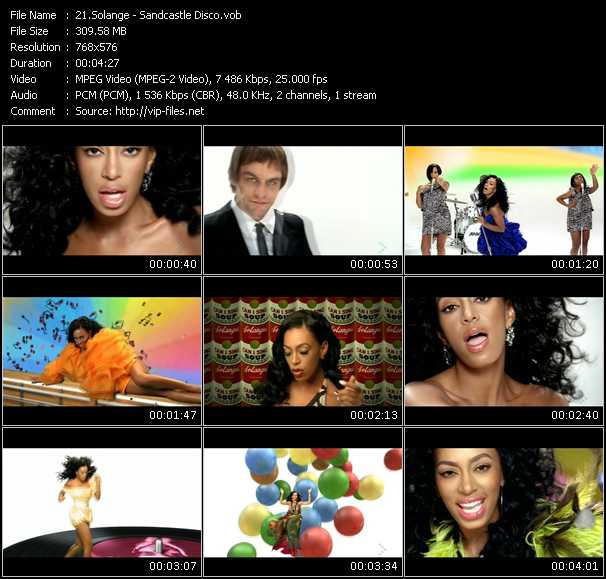Image resolution: width=606 pixels, height=579 pixels.
Task: Select the colored balls frame at 00:03:34
Action: pos(303,502)
